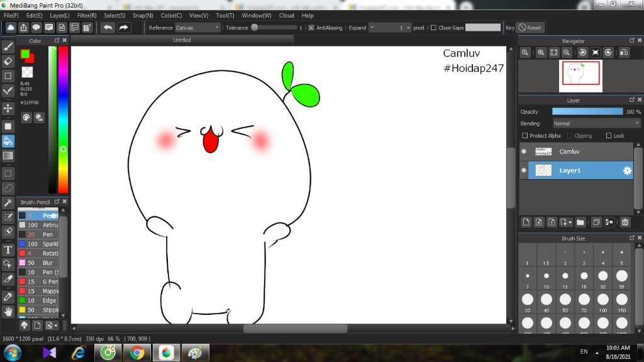Enable Close Gaps checkbox
Screen dimensions: 644x362
(433, 28)
